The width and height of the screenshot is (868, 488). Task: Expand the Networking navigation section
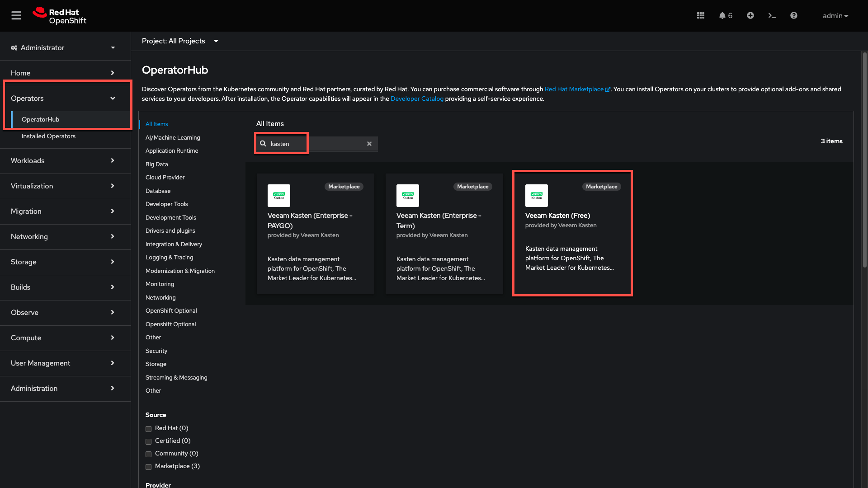(65, 236)
